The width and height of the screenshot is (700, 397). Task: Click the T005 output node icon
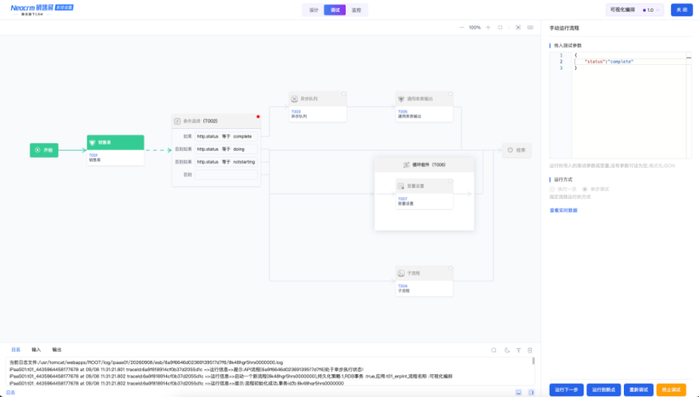(x=401, y=99)
